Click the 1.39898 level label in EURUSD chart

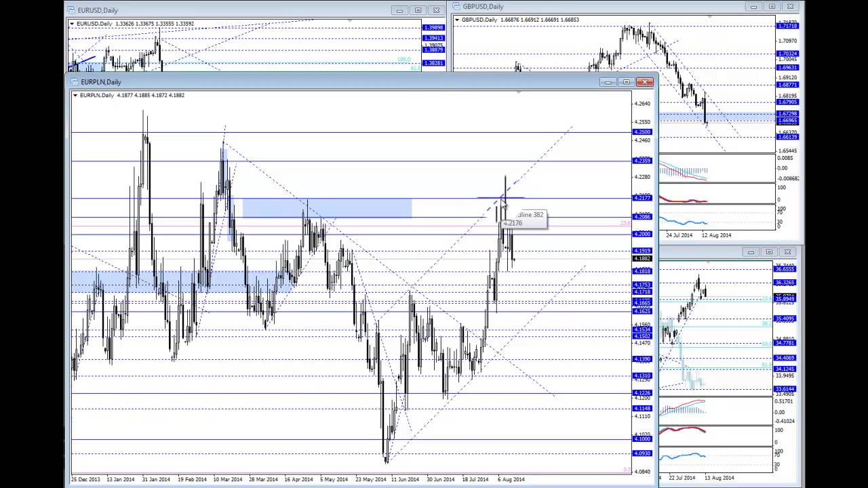point(433,28)
